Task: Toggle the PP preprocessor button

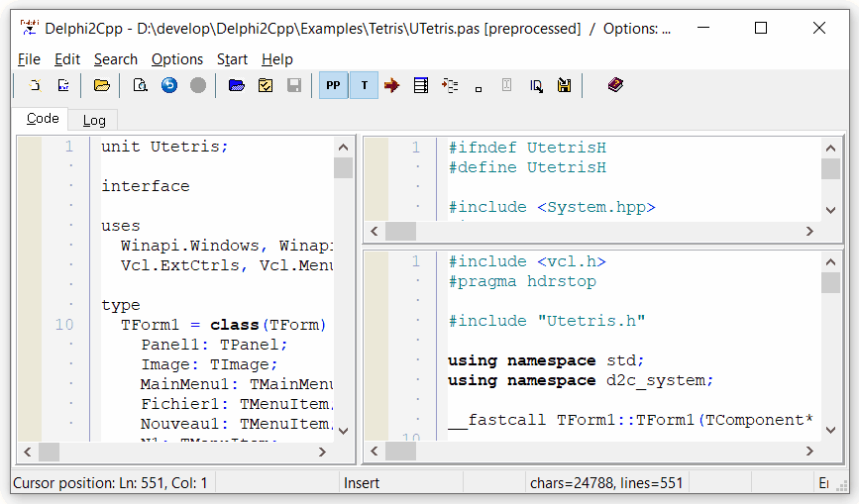Action: 333,85
